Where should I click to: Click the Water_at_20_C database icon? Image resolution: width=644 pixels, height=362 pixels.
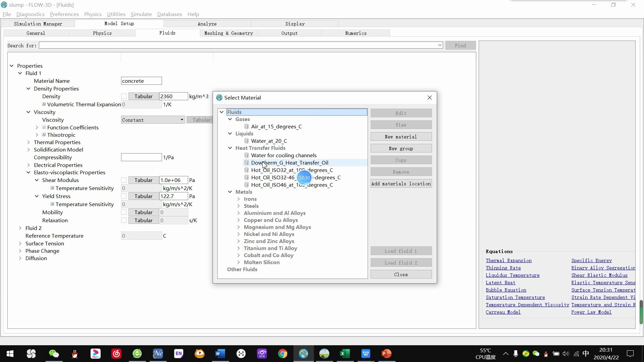pyautogui.click(x=247, y=141)
